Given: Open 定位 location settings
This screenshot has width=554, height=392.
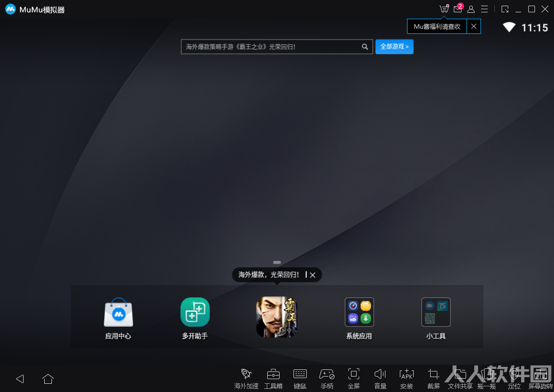Looking at the screenshot, I should point(514,379).
